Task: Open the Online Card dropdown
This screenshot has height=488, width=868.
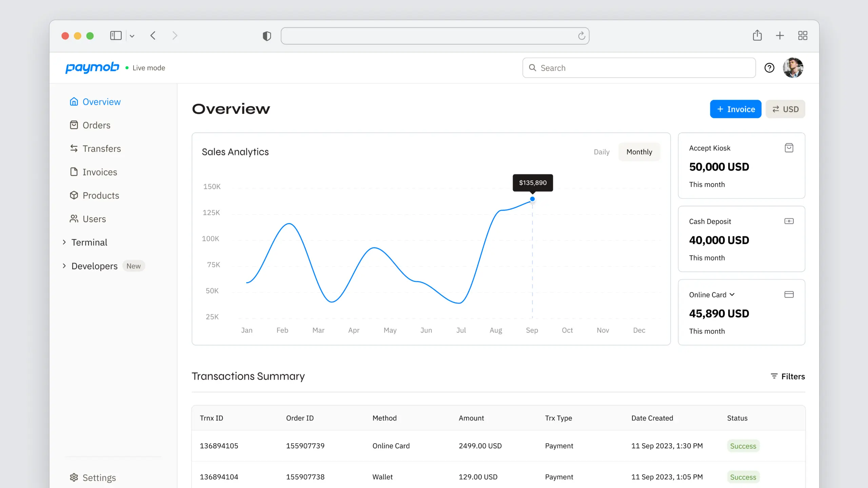Action: pyautogui.click(x=711, y=294)
